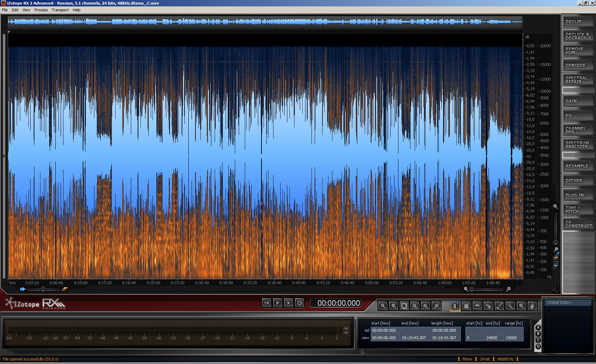This screenshot has width=596, height=364.
Task: Click the view end time field 01:10:43.307
Action: pos(416,338)
